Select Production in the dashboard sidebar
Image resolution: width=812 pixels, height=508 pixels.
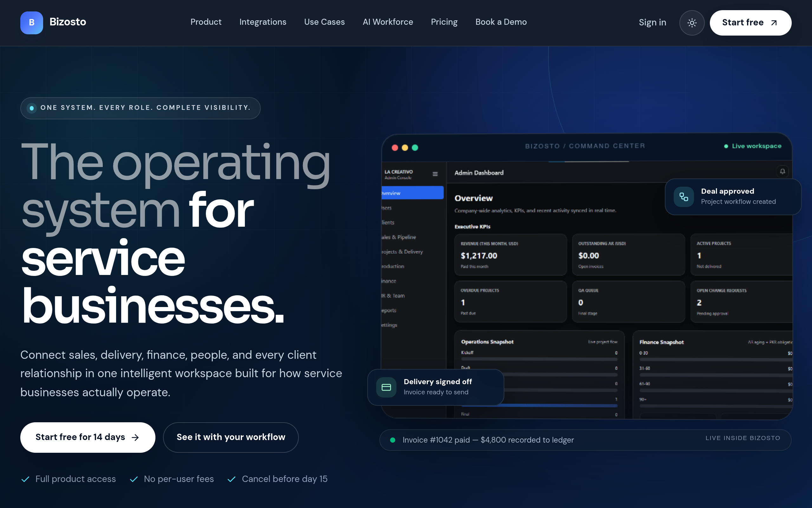click(393, 266)
